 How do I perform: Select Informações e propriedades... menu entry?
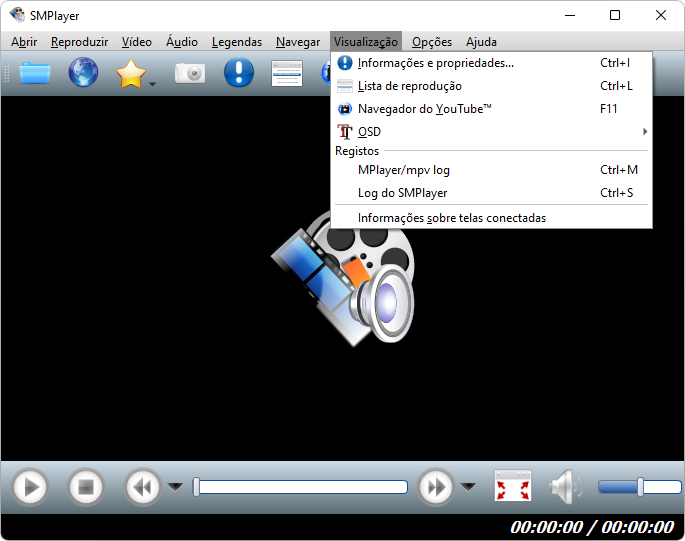tap(491, 63)
